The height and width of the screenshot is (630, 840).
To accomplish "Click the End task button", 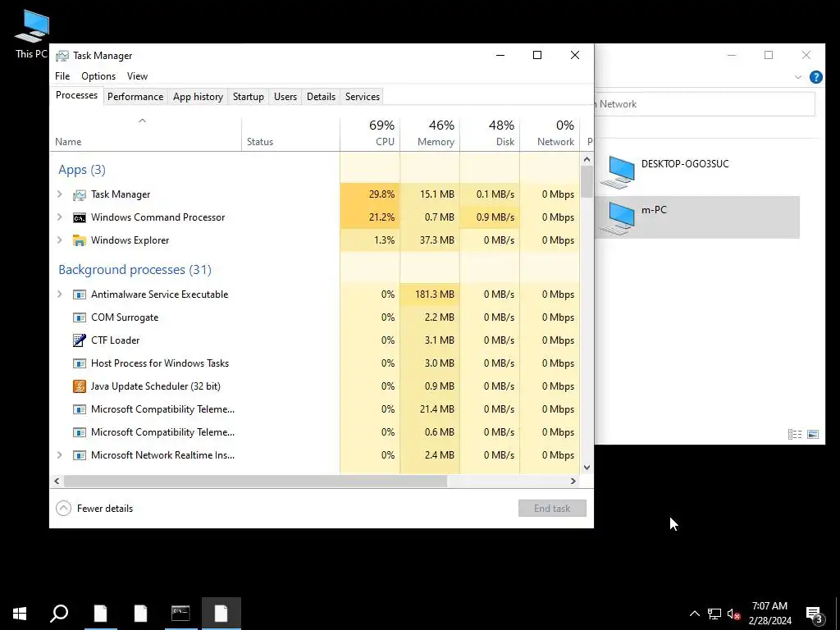I will 552,509.
